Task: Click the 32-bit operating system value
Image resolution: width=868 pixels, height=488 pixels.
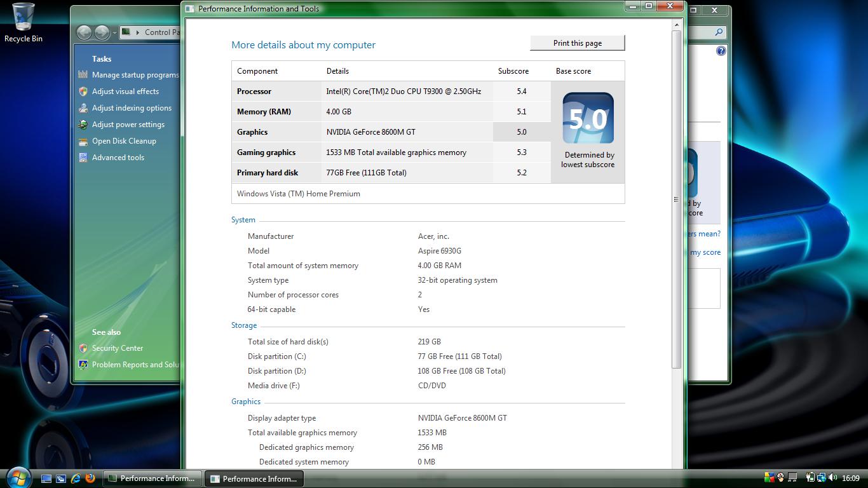Action: [x=458, y=280]
